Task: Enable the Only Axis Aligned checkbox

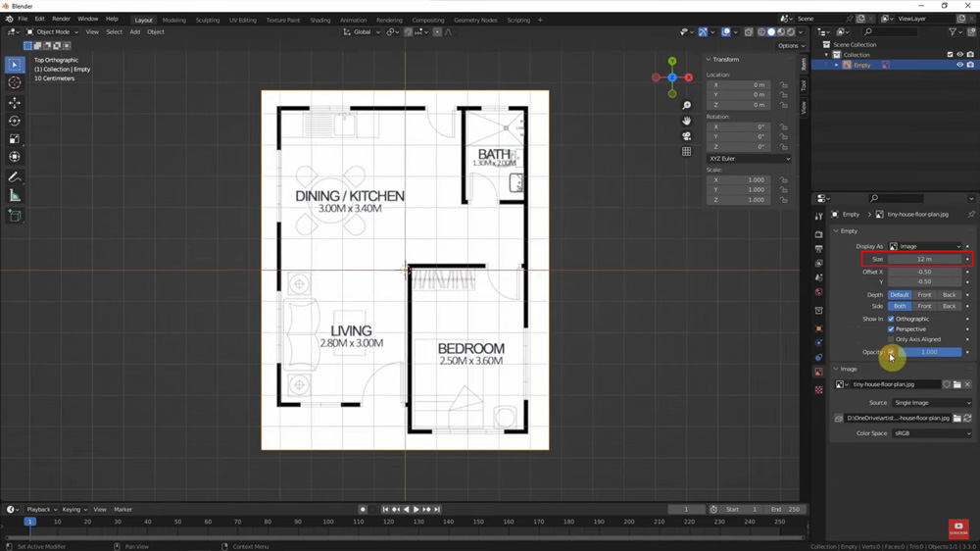Action: pos(891,339)
